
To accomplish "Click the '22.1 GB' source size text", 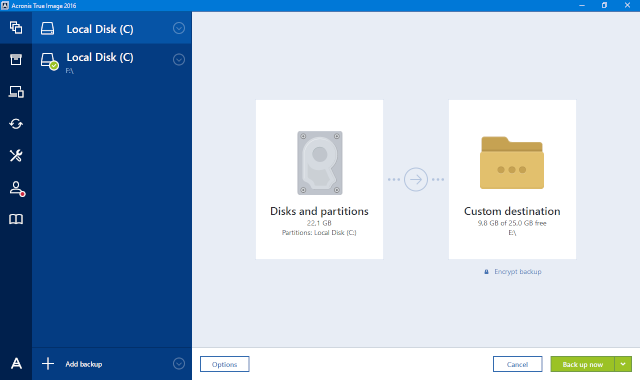I will pos(319,223).
